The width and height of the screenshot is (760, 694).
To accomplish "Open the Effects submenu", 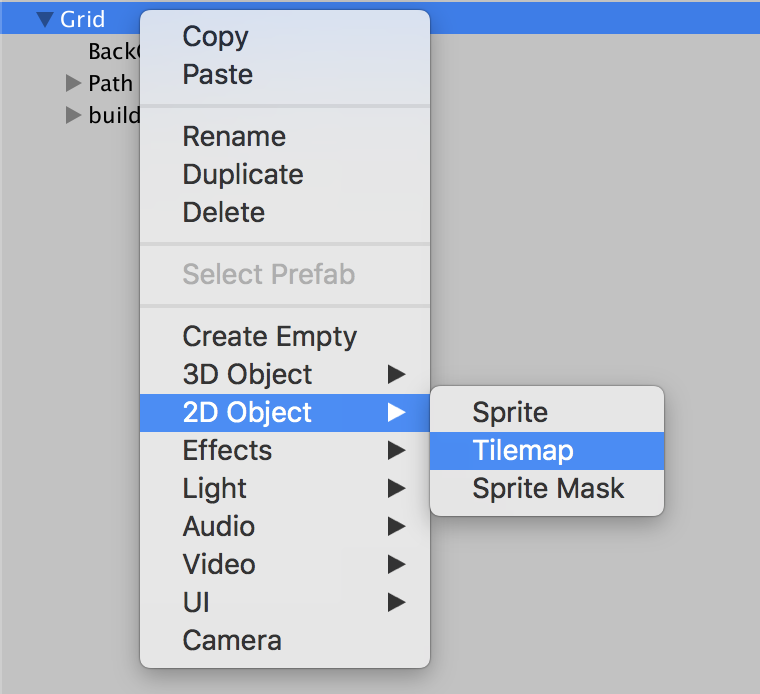I will pyautogui.click(x=285, y=450).
